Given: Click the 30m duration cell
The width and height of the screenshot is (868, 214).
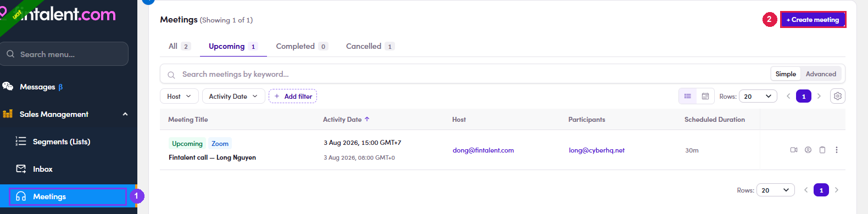Looking at the screenshot, I should coord(692,150).
